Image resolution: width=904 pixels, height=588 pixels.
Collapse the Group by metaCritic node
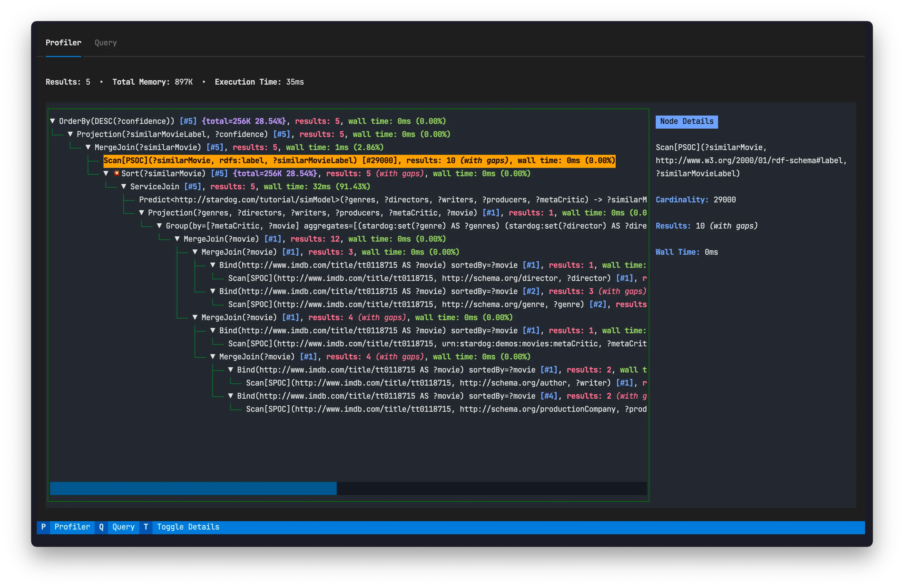[159, 226]
